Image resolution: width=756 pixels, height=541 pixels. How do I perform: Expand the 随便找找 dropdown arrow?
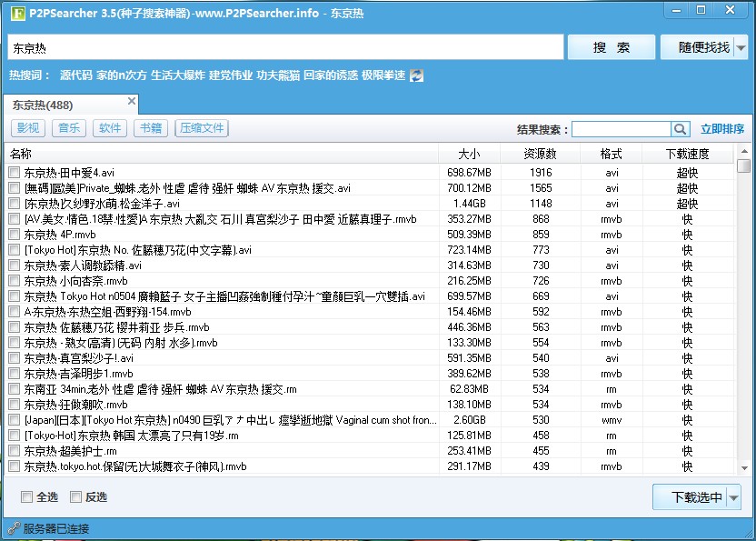pos(741,47)
